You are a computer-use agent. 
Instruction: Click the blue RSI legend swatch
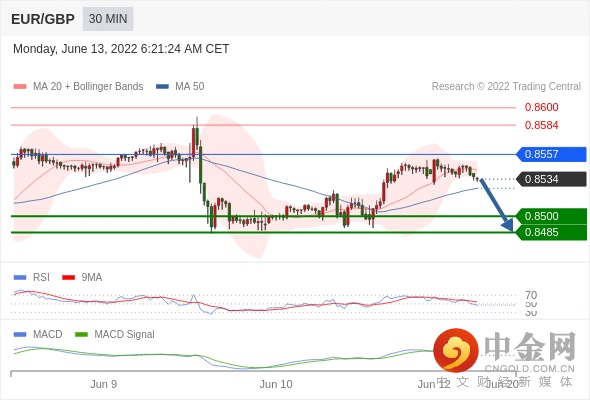pos(20,278)
